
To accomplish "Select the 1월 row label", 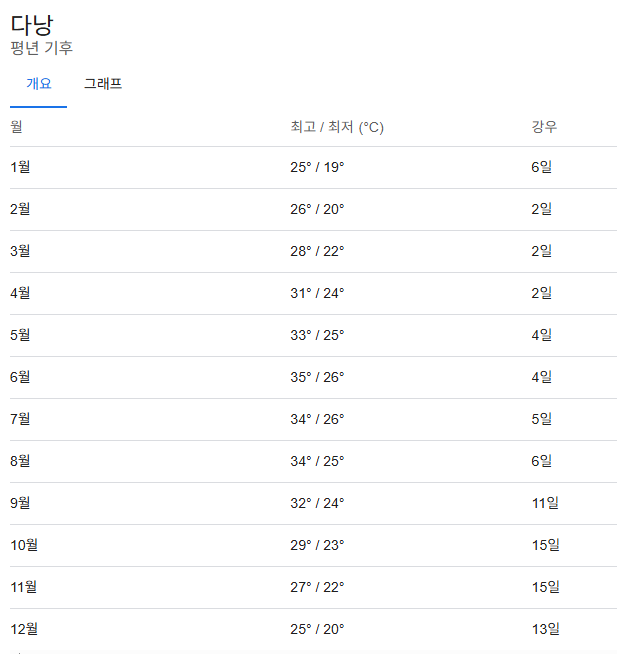I will coord(20,167).
